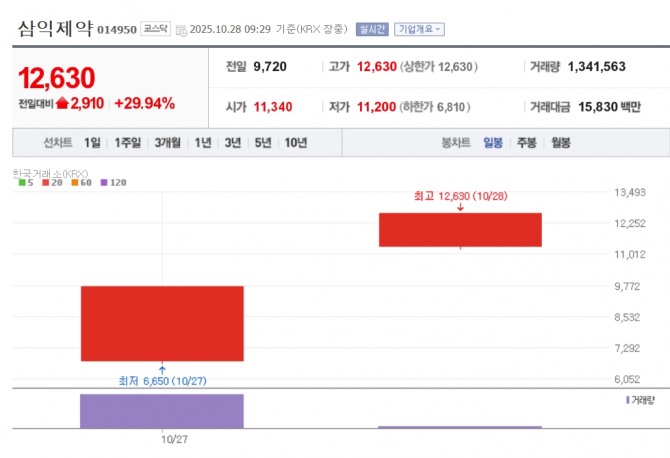
Task: Click the 9,772 price axis label
Action: 627,286
